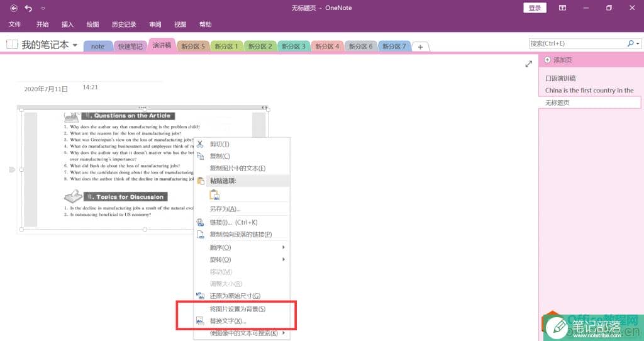Expand the 顺序(O) submenu
The image size is (644, 341).
point(242,247)
